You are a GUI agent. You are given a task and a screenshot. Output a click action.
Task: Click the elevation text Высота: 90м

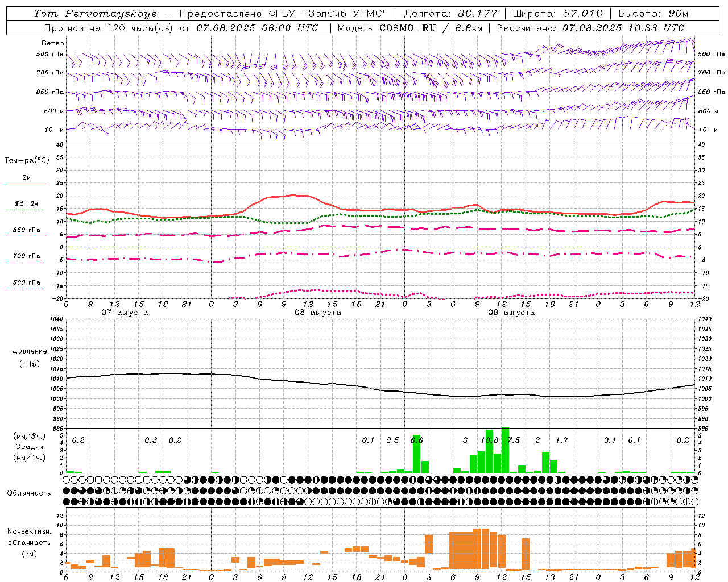point(653,14)
